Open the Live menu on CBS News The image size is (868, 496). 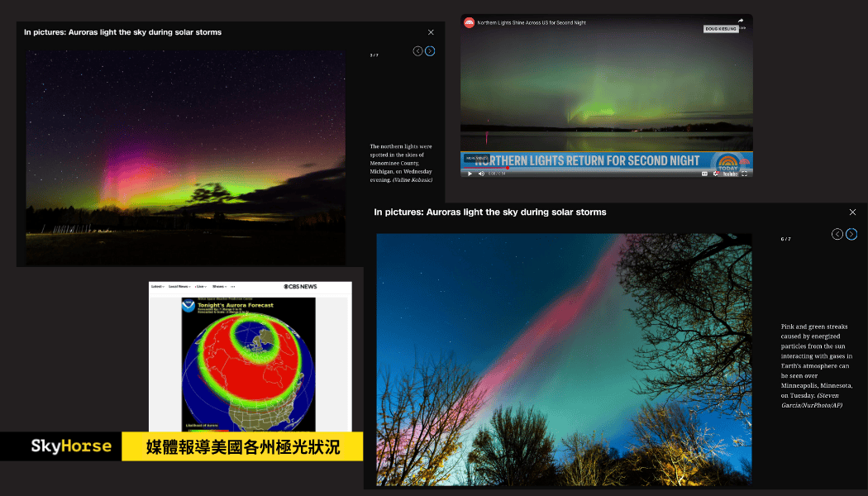[x=200, y=287]
